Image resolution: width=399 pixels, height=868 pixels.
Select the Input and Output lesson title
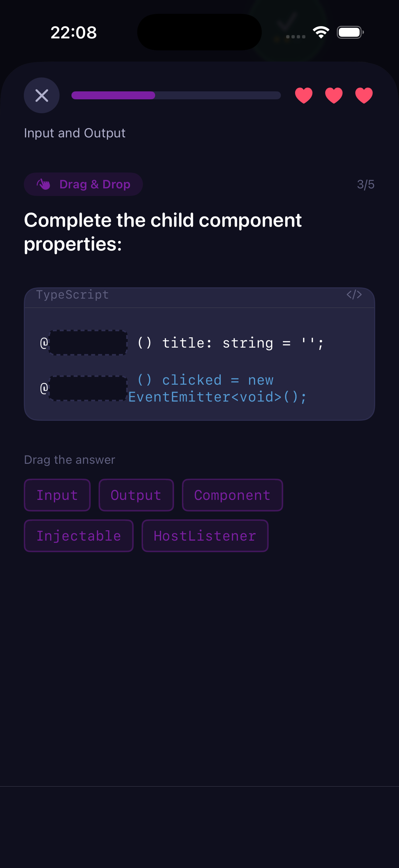[74, 133]
